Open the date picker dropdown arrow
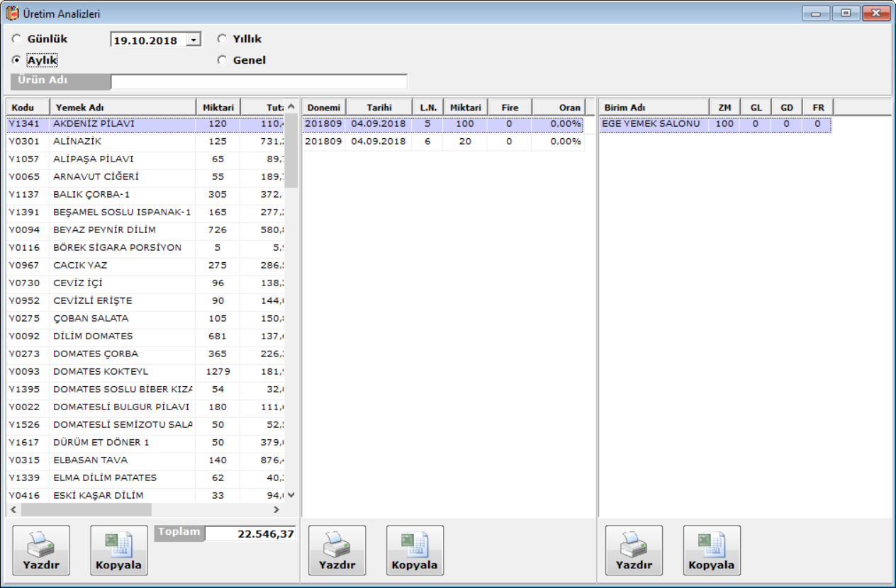This screenshot has height=588, width=896. [194, 40]
